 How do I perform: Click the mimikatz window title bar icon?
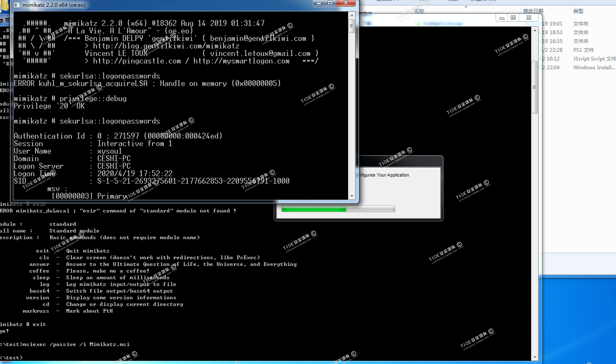[17, 5]
